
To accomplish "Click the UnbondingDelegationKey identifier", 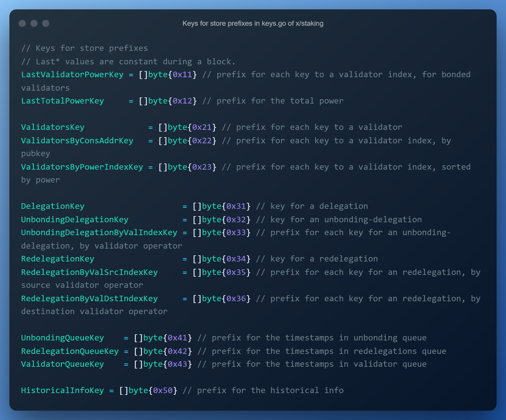I will click(75, 220).
